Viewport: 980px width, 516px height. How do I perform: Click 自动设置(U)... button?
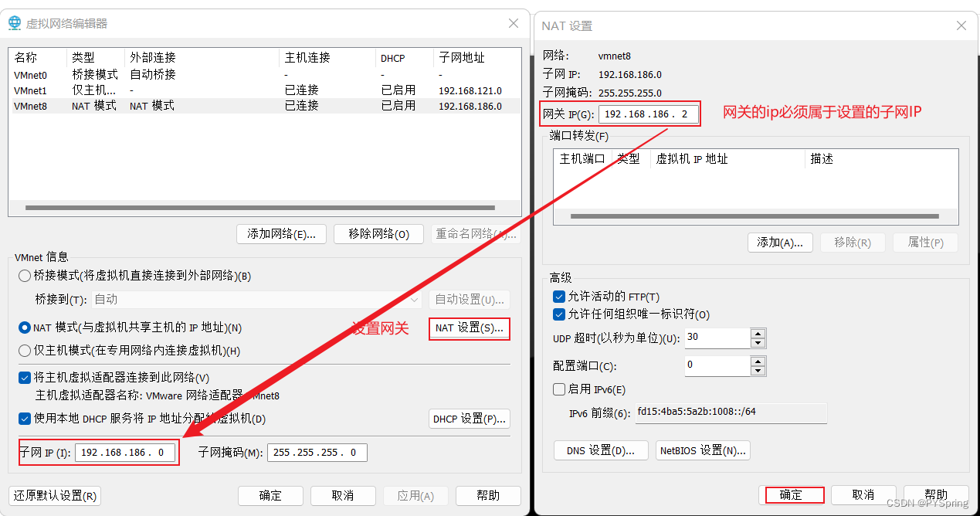470,299
